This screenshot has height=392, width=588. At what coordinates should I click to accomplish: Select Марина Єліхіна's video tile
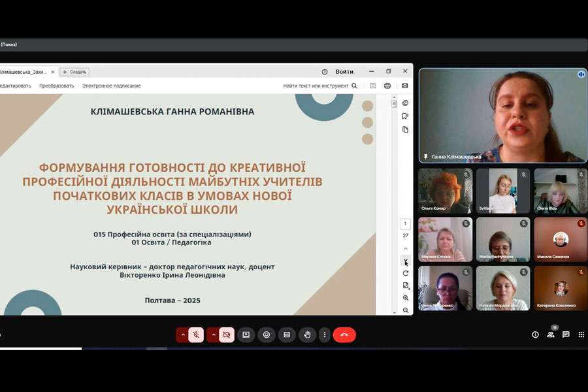445,239
